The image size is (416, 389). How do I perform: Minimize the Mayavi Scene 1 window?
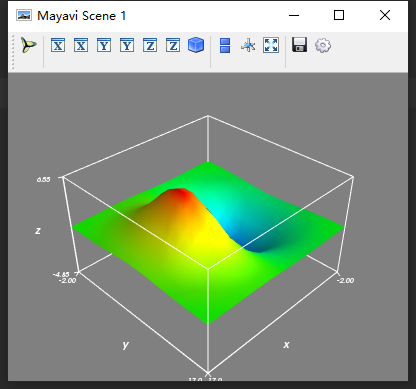coord(294,15)
